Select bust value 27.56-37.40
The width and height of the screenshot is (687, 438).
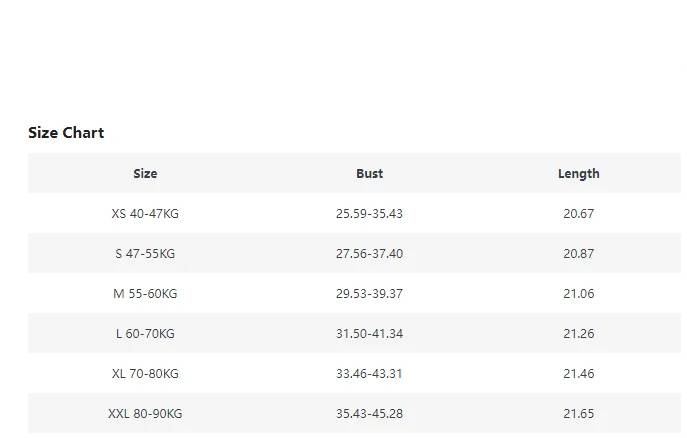[369, 253]
